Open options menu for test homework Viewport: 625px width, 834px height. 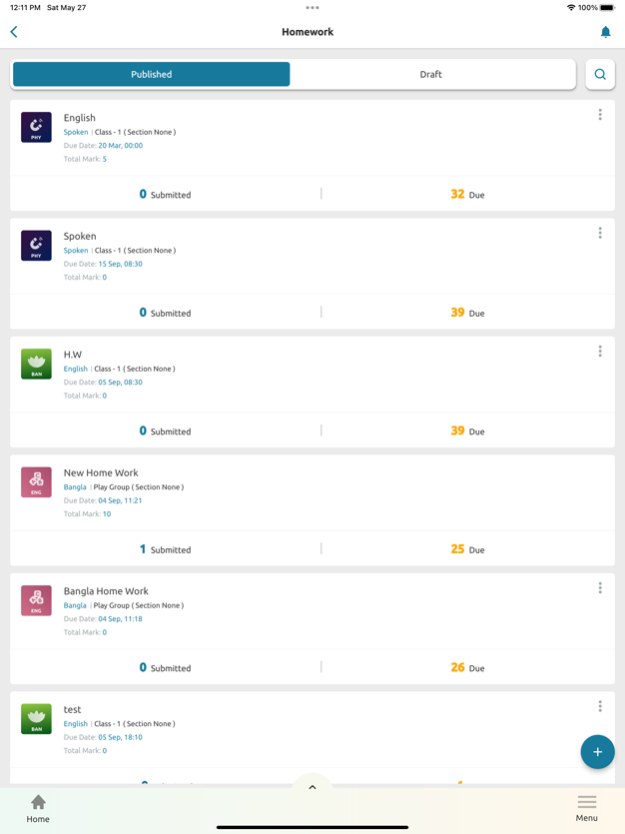600,706
